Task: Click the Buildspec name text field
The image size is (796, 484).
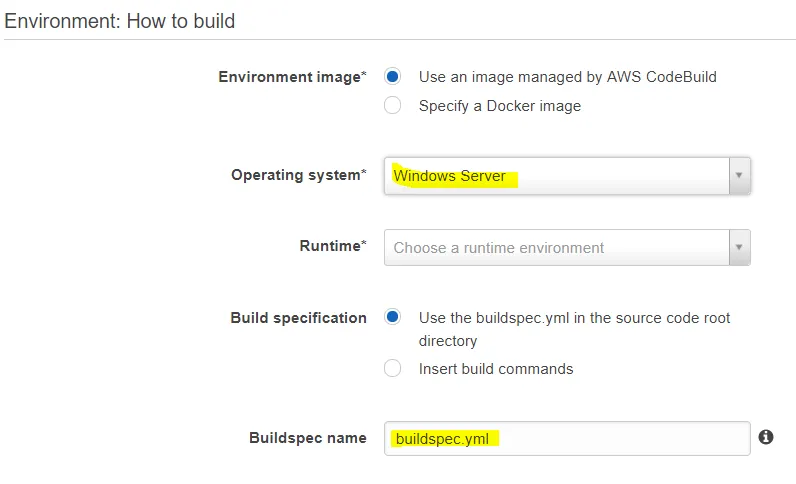Action: 566,438
